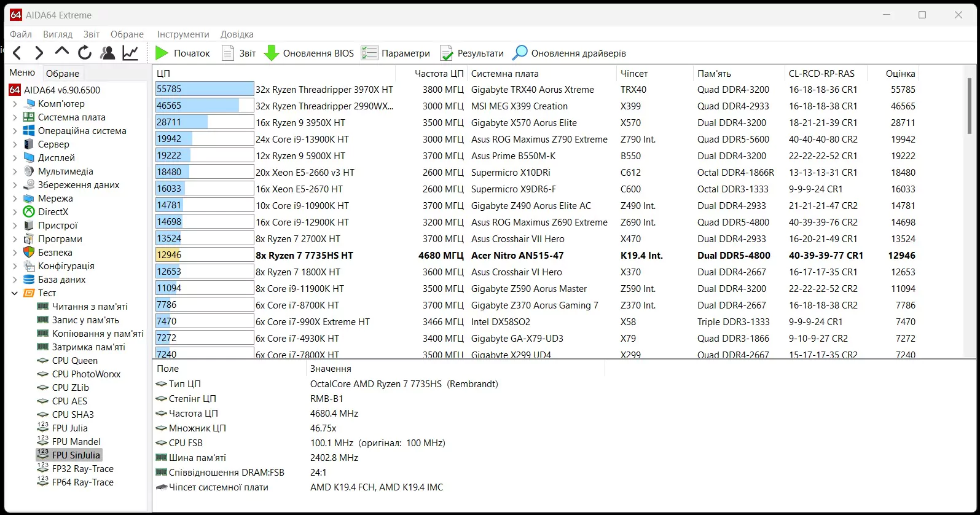Click the Значення column header
The image size is (980, 515).
click(x=455, y=369)
